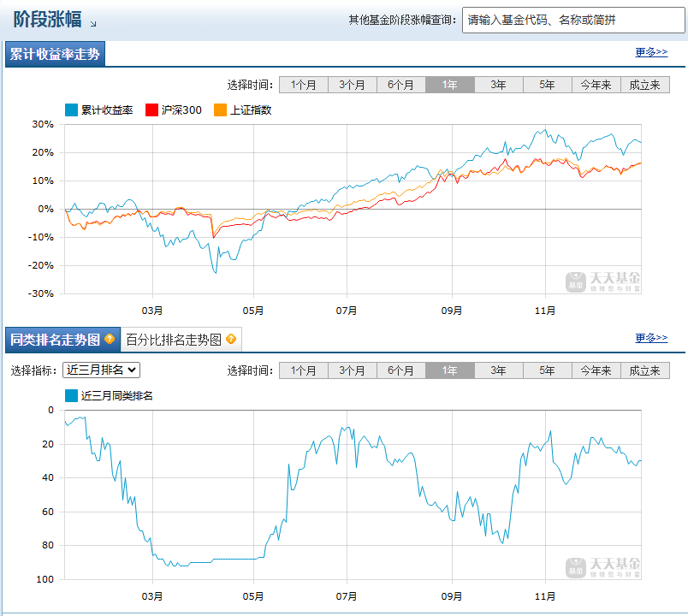Select 今年来 range for ranking chart
Image resolution: width=688 pixels, height=616 pixels.
pos(596,370)
